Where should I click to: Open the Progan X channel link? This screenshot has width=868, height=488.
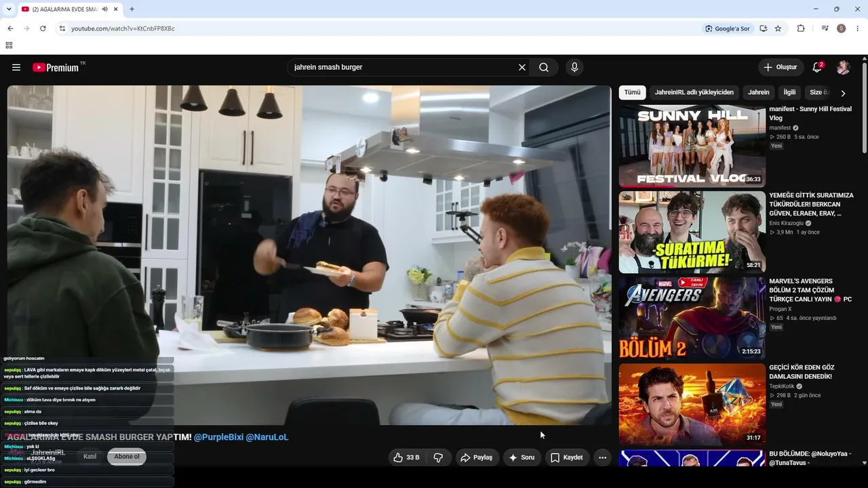[x=780, y=309]
